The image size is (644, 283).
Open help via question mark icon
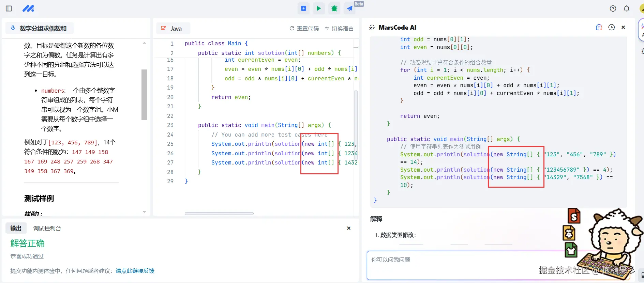pyautogui.click(x=613, y=9)
